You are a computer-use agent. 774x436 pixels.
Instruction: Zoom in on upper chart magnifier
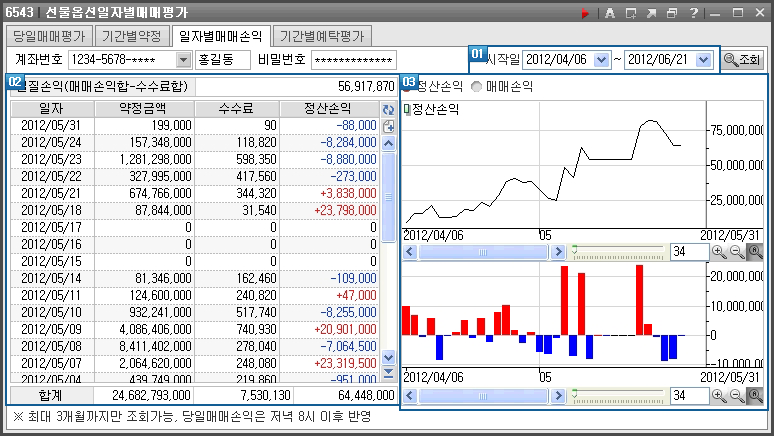[719, 252]
